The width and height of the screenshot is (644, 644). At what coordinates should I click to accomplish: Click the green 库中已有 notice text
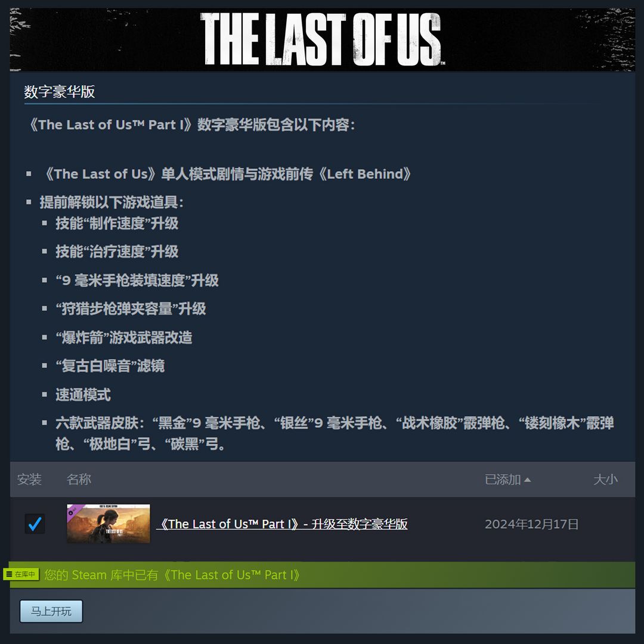click(172, 575)
